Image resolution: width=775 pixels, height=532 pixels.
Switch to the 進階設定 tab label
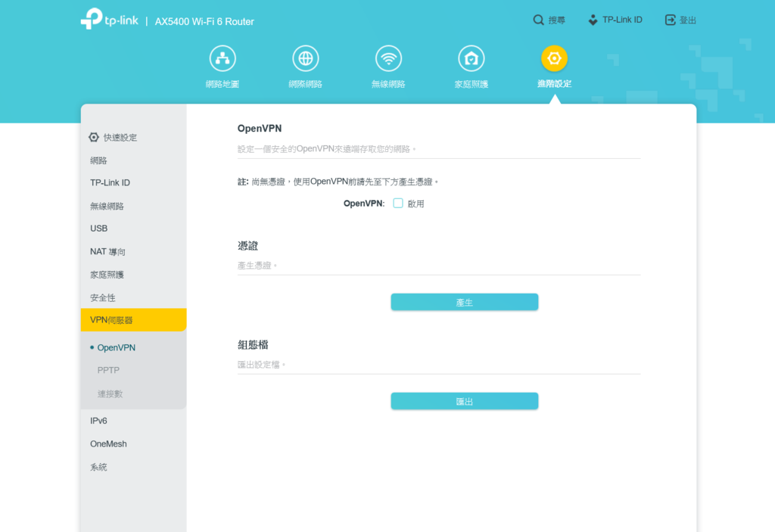click(x=554, y=83)
